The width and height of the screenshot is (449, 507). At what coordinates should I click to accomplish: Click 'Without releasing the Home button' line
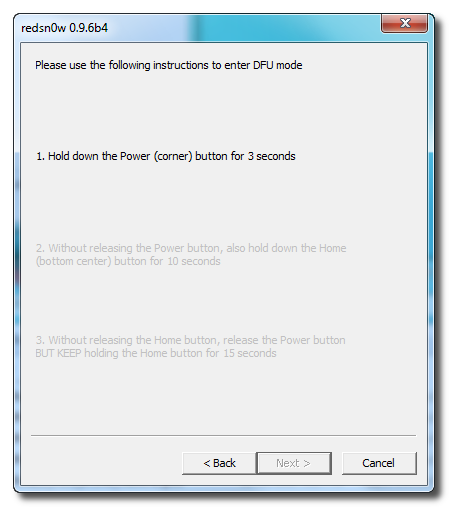tap(190, 340)
